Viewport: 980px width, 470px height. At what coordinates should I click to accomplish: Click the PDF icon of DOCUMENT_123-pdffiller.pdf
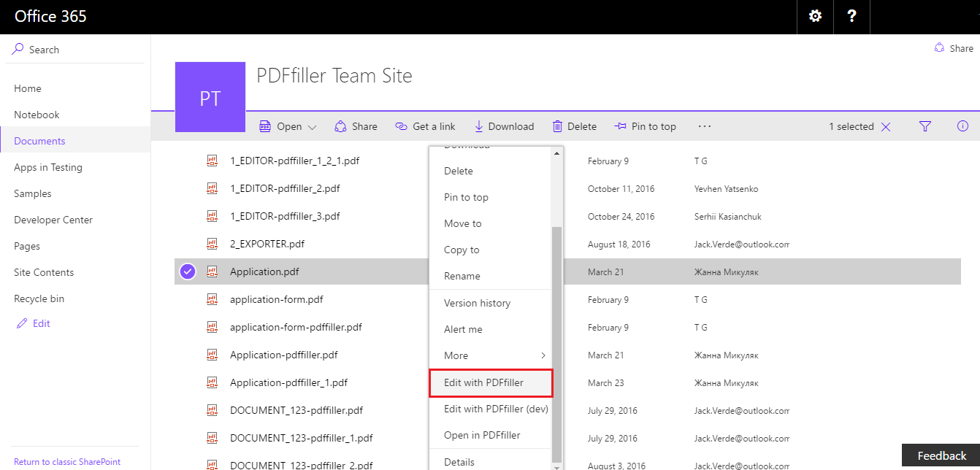point(213,411)
